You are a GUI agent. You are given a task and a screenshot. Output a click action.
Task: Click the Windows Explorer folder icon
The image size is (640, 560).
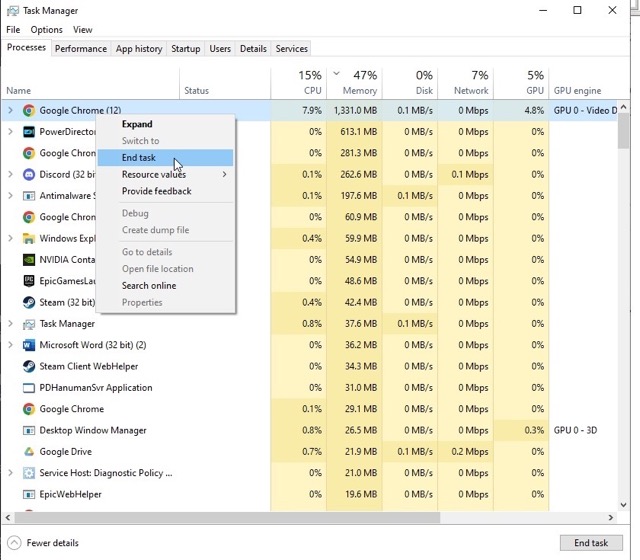click(x=29, y=238)
